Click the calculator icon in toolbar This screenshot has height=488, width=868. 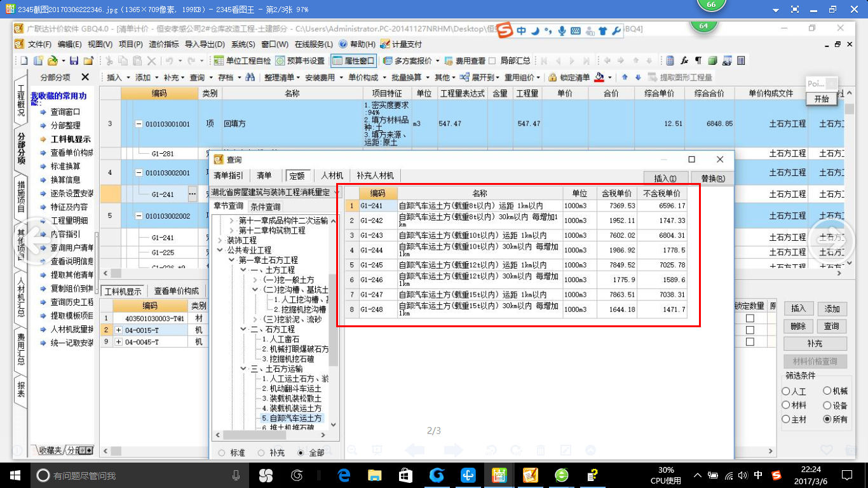coord(670,60)
